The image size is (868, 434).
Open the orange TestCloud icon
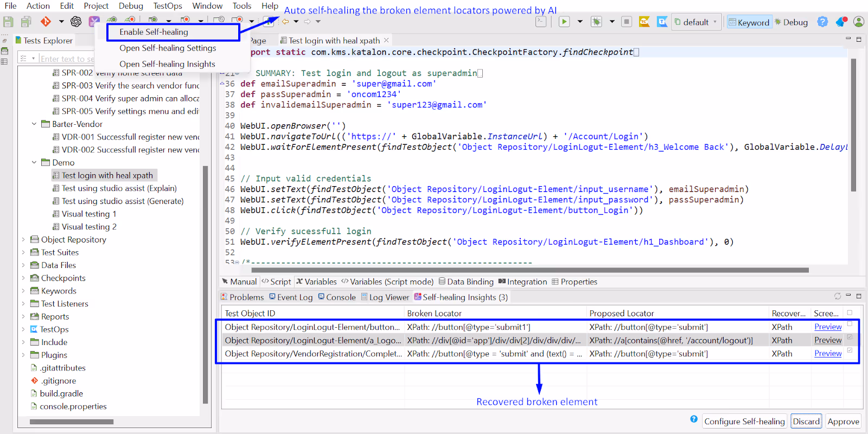point(644,22)
